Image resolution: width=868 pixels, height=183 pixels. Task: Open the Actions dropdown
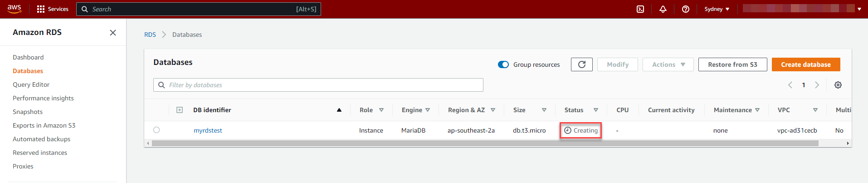[668, 64]
